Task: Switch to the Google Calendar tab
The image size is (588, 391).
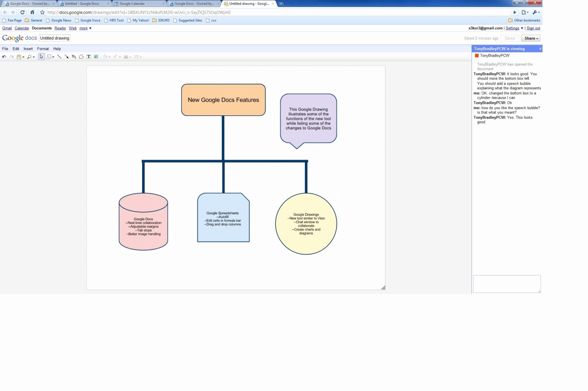Action: pos(139,4)
